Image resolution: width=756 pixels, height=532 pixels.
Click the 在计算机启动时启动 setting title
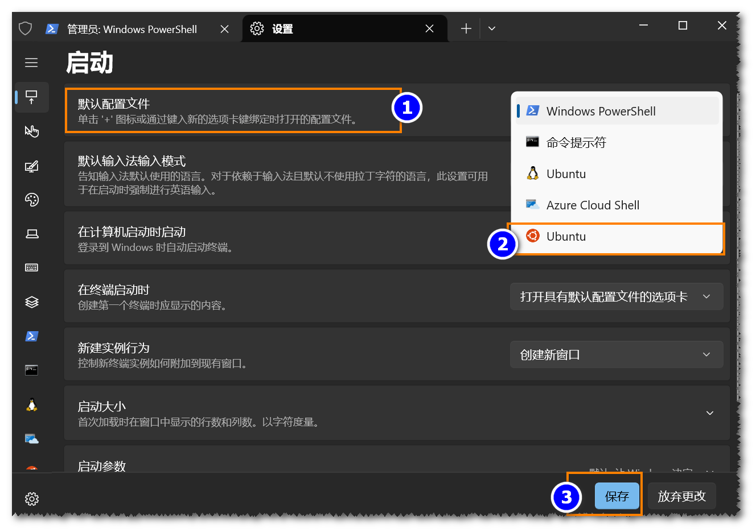pyautogui.click(x=132, y=232)
